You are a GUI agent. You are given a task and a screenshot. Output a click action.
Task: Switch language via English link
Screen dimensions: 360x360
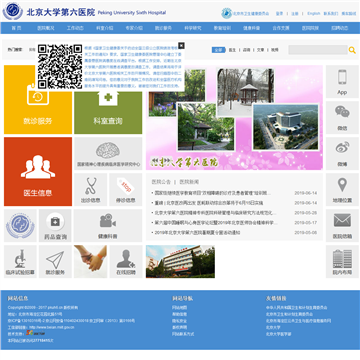[x=314, y=14]
